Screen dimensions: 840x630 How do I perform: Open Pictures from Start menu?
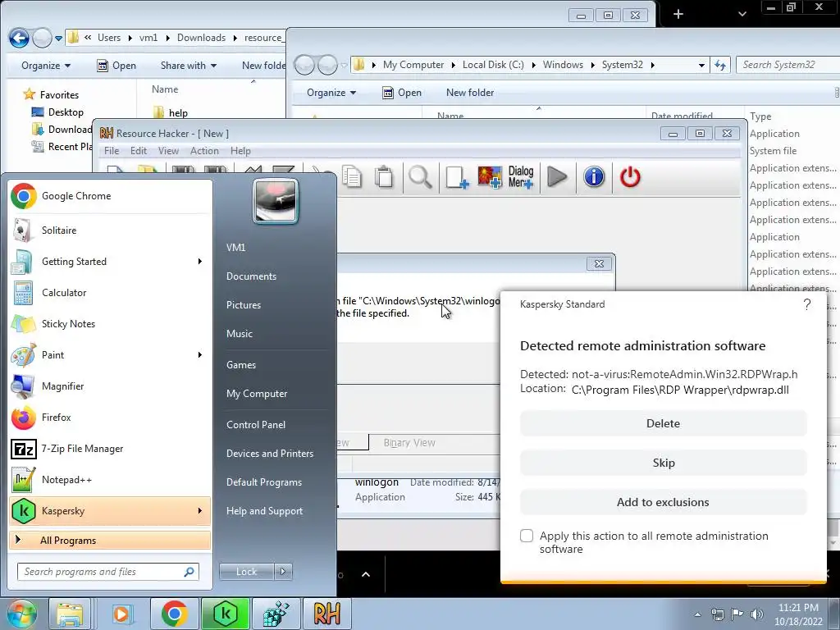pos(244,305)
